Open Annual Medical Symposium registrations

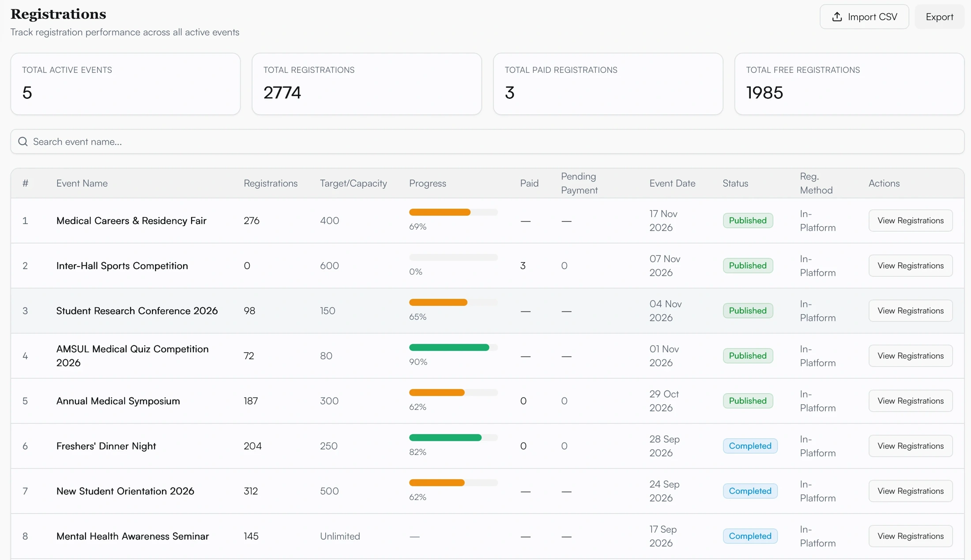click(x=910, y=401)
